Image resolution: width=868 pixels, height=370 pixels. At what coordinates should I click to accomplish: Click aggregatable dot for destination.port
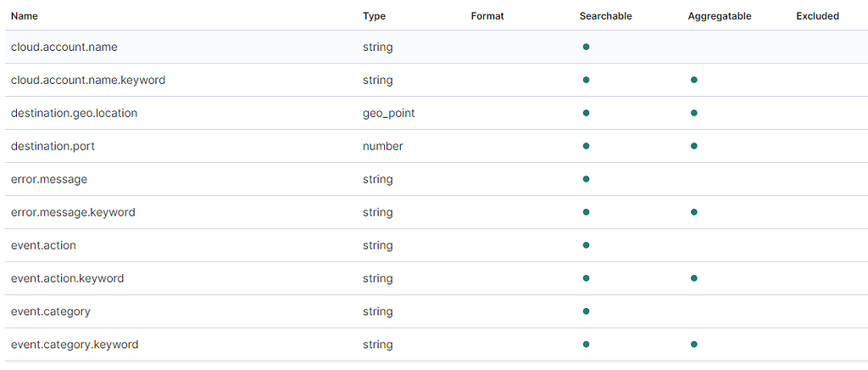tap(694, 146)
